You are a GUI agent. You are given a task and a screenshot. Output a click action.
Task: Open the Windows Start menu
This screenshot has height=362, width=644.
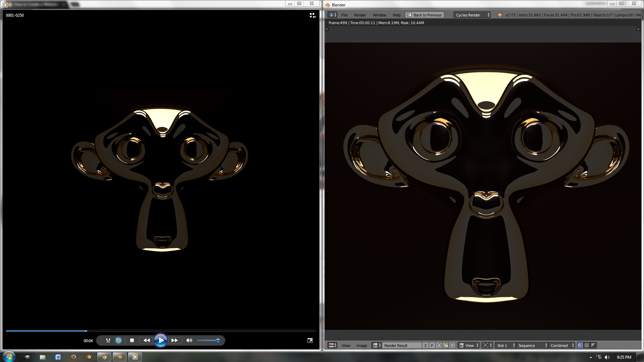coord(9,357)
